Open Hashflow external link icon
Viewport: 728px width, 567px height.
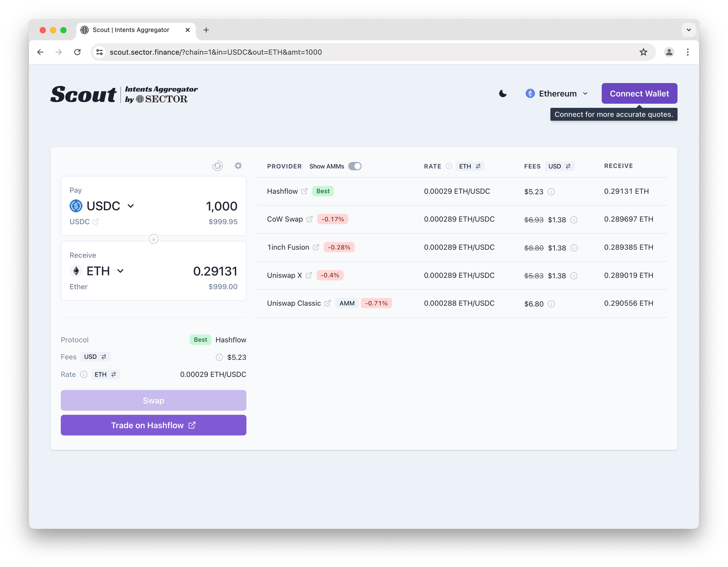pyautogui.click(x=304, y=191)
